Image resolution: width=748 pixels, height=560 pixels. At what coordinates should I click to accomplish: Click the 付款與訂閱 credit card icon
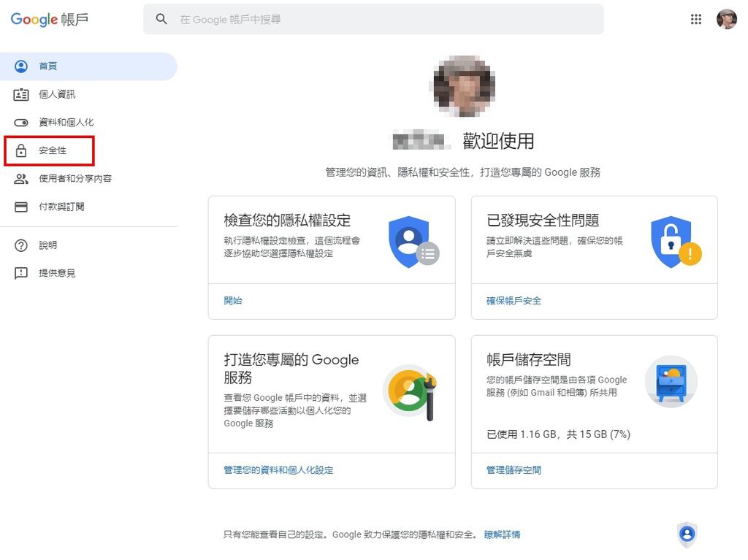21,207
